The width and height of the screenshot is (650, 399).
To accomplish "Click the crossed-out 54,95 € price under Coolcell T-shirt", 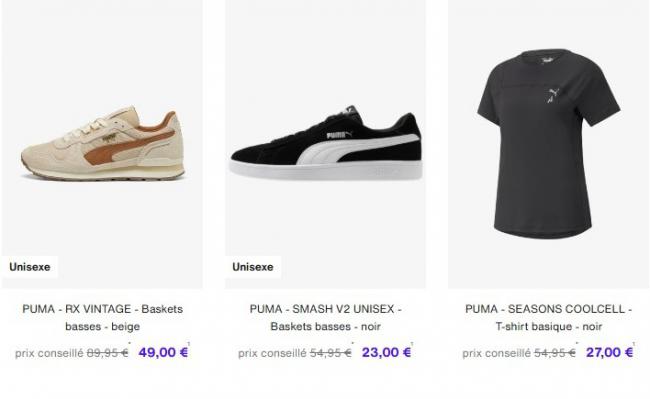I will pyautogui.click(x=555, y=353).
